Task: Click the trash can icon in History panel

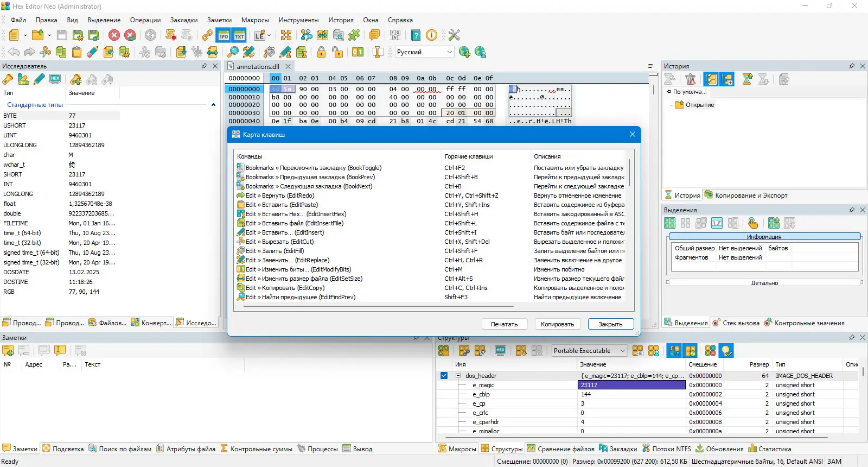Action: (x=690, y=79)
